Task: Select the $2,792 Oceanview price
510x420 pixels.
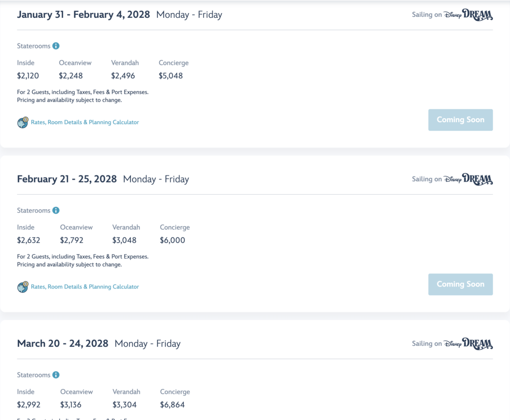Action: click(x=72, y=241)
